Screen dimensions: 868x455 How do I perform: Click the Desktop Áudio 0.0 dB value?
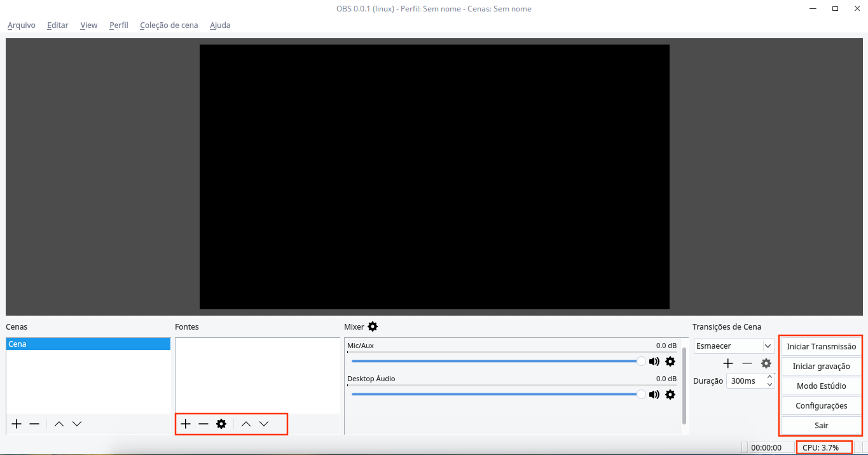point(666,379)
